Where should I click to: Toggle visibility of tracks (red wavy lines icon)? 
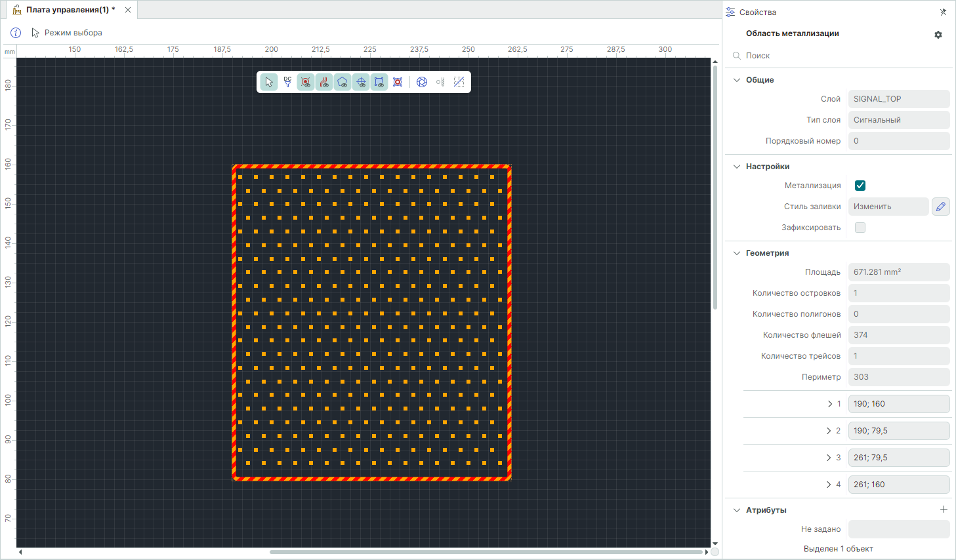click(x=324, y=82)
